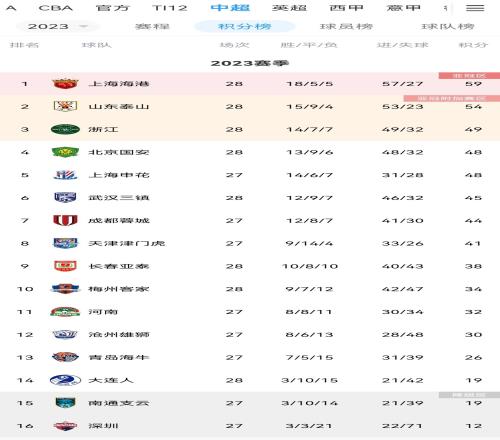
Task: Open the 球员榜 player rankings sub-tab
Action: (346, 26)
